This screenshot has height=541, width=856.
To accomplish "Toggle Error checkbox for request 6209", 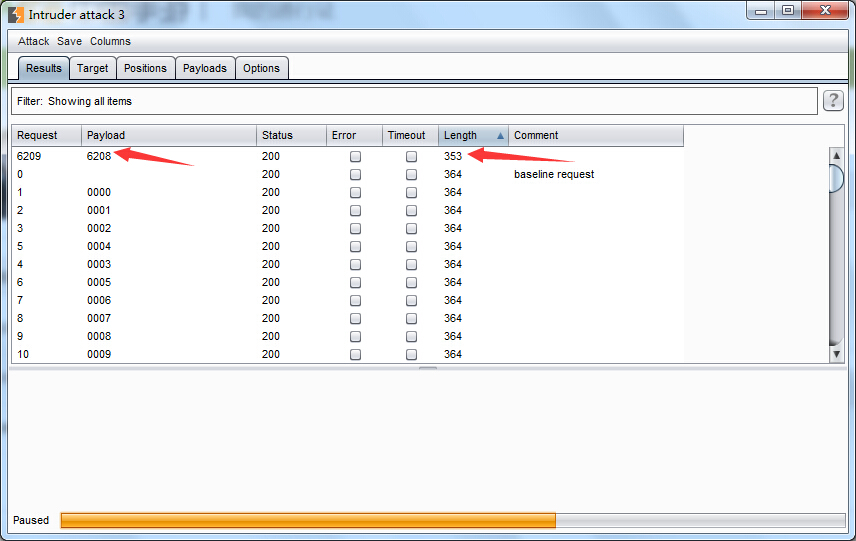I will pos(355,157).
